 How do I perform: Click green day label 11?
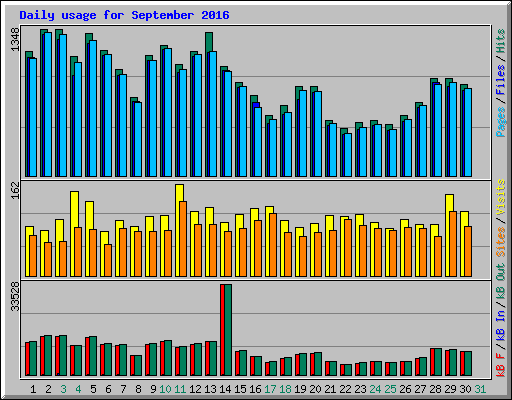(180, 389)
